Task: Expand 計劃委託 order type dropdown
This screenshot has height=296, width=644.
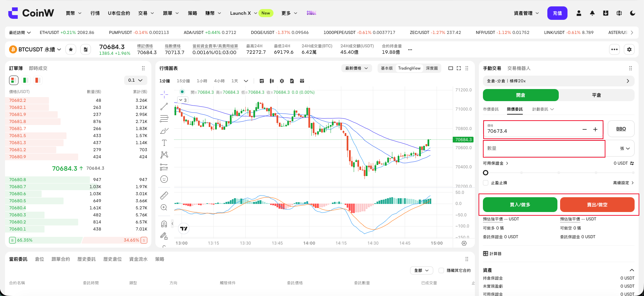Action: (543, 109)
